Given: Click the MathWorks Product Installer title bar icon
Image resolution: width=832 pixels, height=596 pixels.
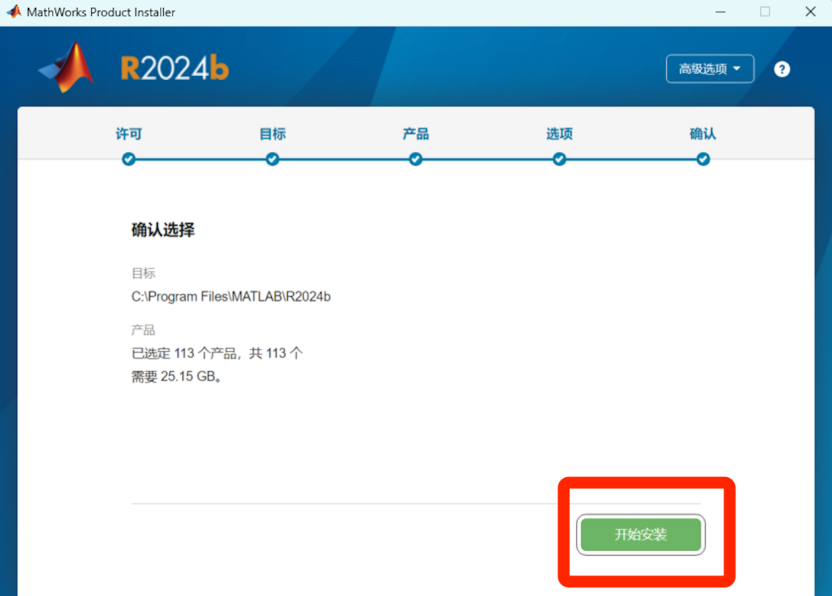Looking at the screenshot, I should pos(14,12).
